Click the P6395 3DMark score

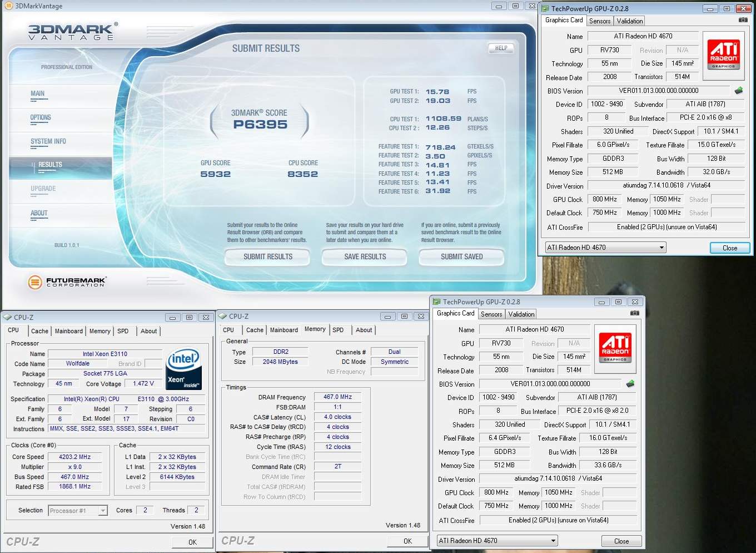point(260,125)
